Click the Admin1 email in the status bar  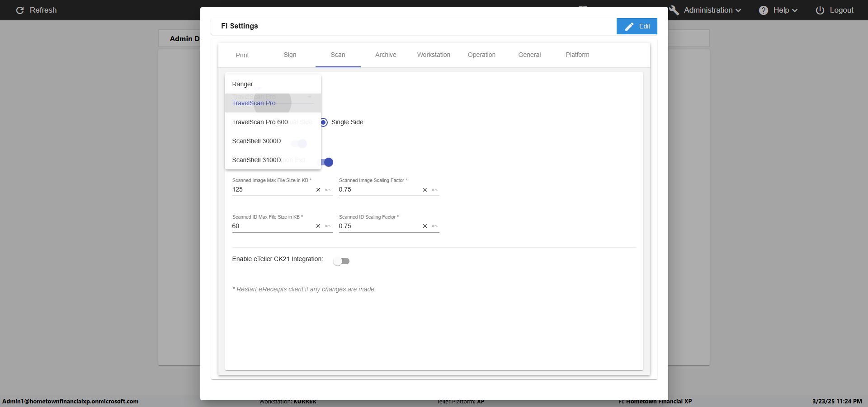(x=71, y=401)
